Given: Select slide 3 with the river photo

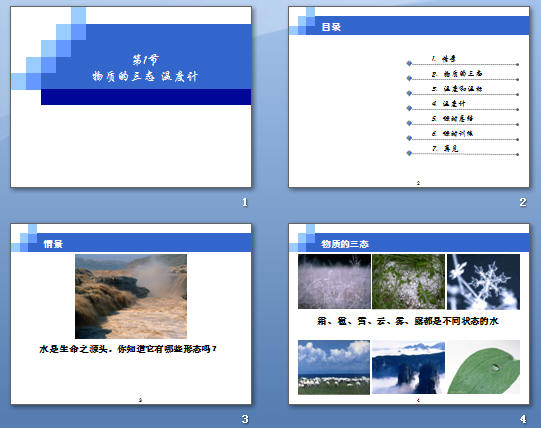Looking at the screenshot, I should coord(131,314).
